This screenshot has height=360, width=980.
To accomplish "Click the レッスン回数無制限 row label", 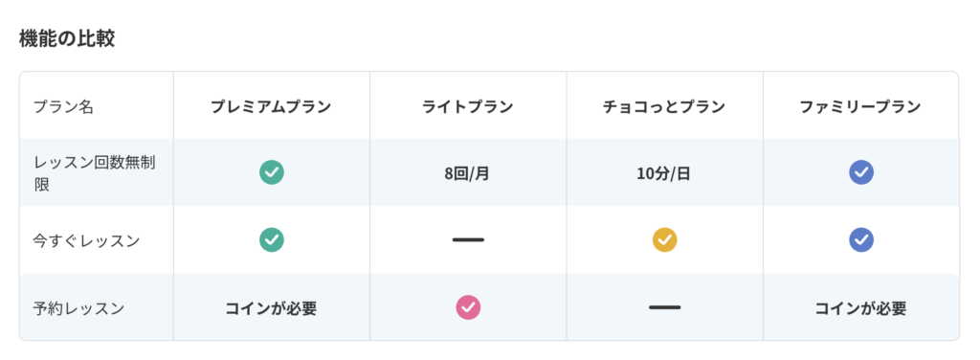I will click(95, 173).
